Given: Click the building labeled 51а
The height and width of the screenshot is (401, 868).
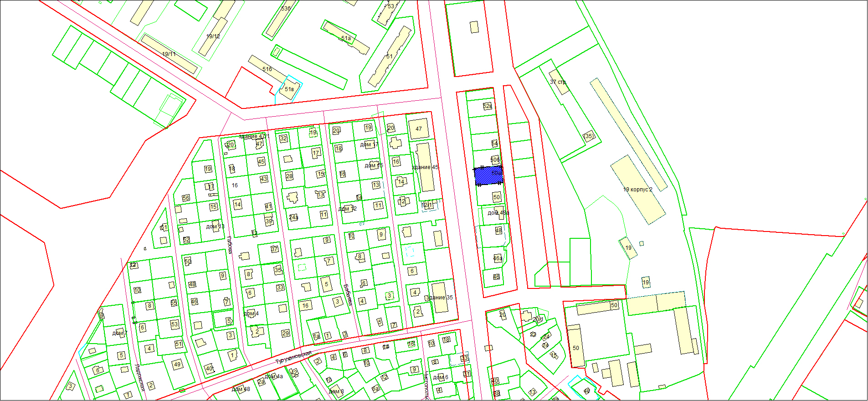Looking at the screenshot, I should (x=346, y=38).
